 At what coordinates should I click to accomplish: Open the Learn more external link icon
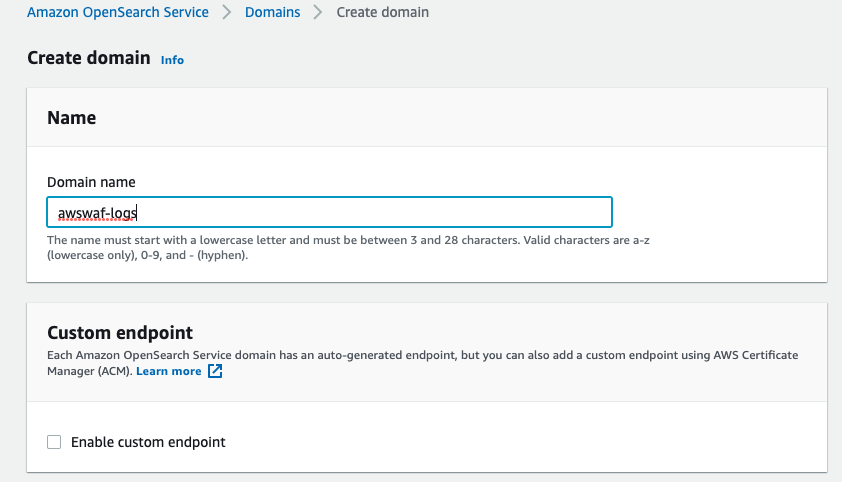click(215, 371)
